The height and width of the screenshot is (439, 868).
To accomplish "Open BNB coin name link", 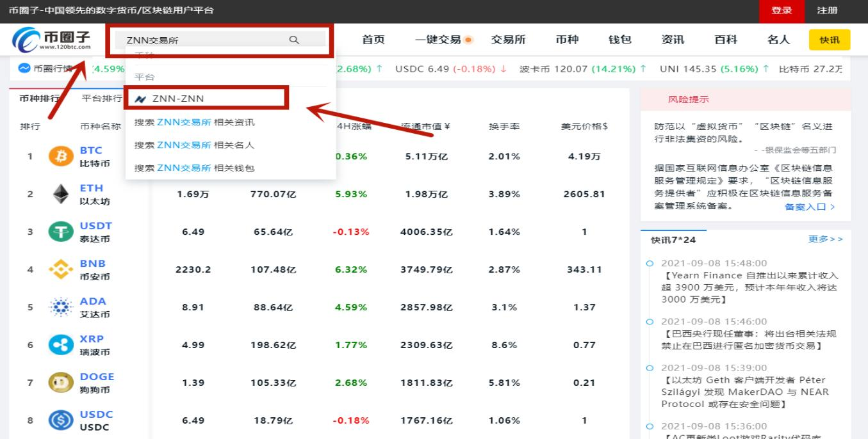I will pos(93,264).
